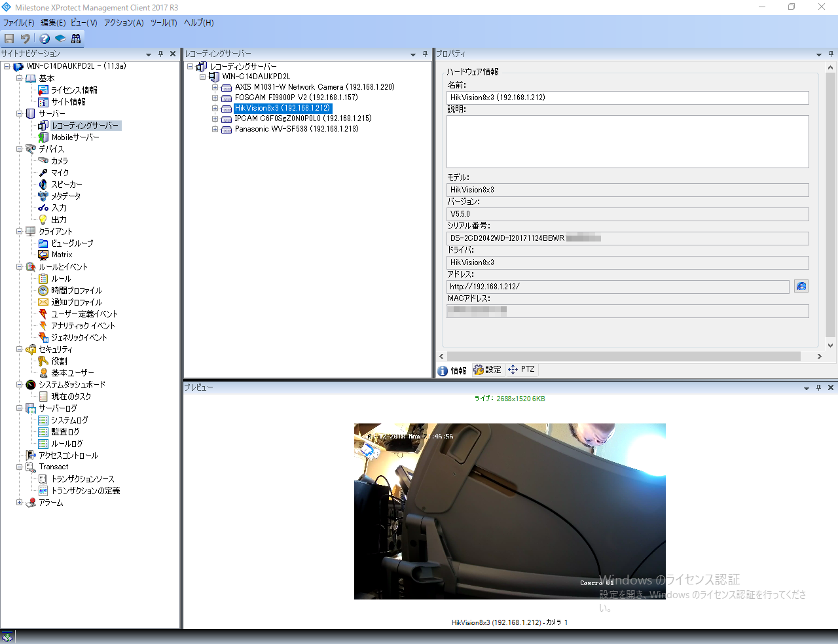Select 現在のタスク under システムダッシュボード
838x644 pixels.
click(71, 396)
